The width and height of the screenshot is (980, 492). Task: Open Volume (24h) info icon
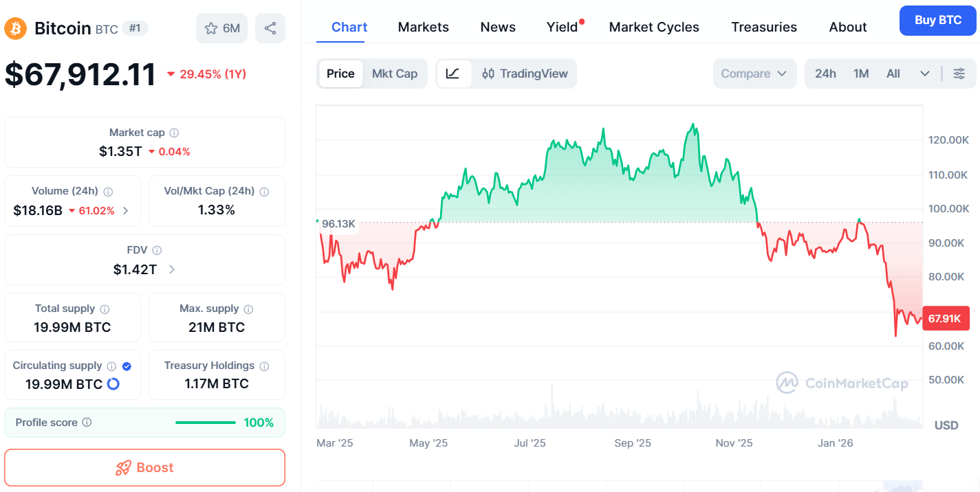point(108,192)
